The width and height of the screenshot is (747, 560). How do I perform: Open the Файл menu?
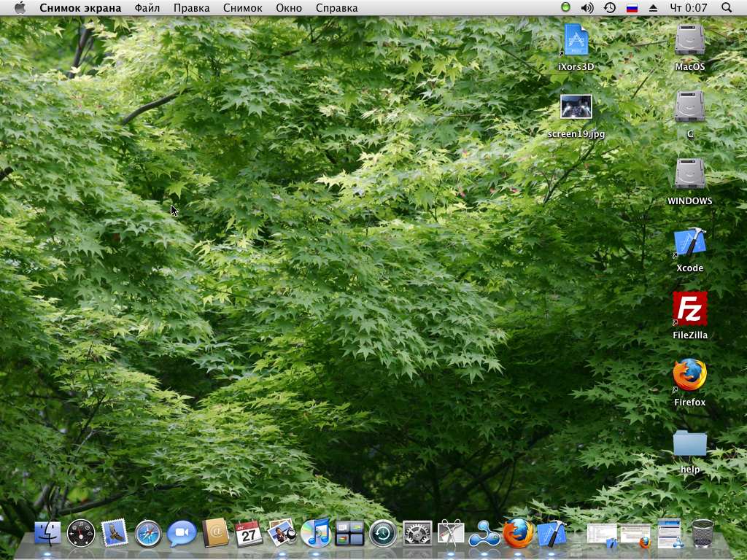click(x=147, y=8)
